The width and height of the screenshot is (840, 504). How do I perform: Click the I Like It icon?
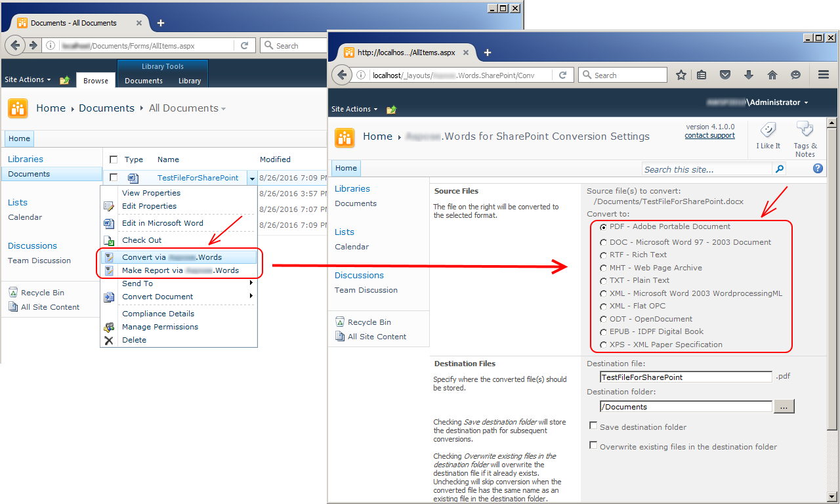pos(768,130)
